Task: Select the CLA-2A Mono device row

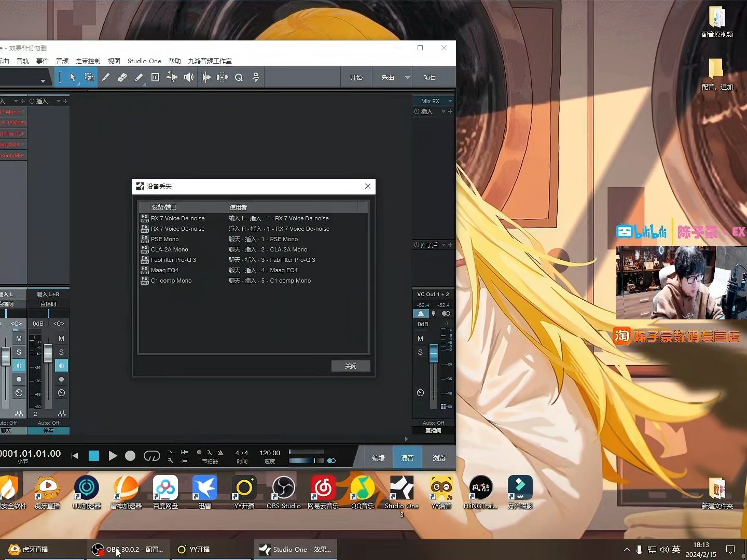Action: [x=254, y=249]
